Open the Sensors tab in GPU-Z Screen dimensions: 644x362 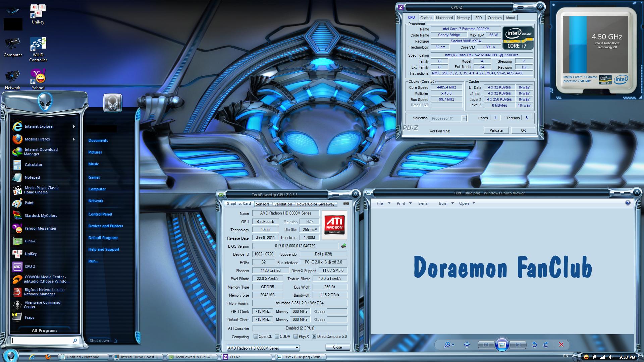pyautogui.click(x=262, y=204)
